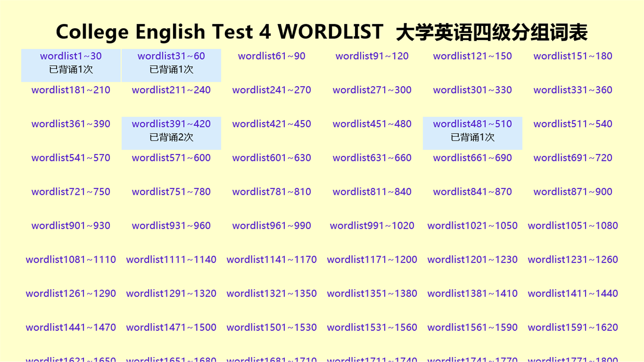Select wordlist331~360
644x362 pixels.
tap(573, 90)
